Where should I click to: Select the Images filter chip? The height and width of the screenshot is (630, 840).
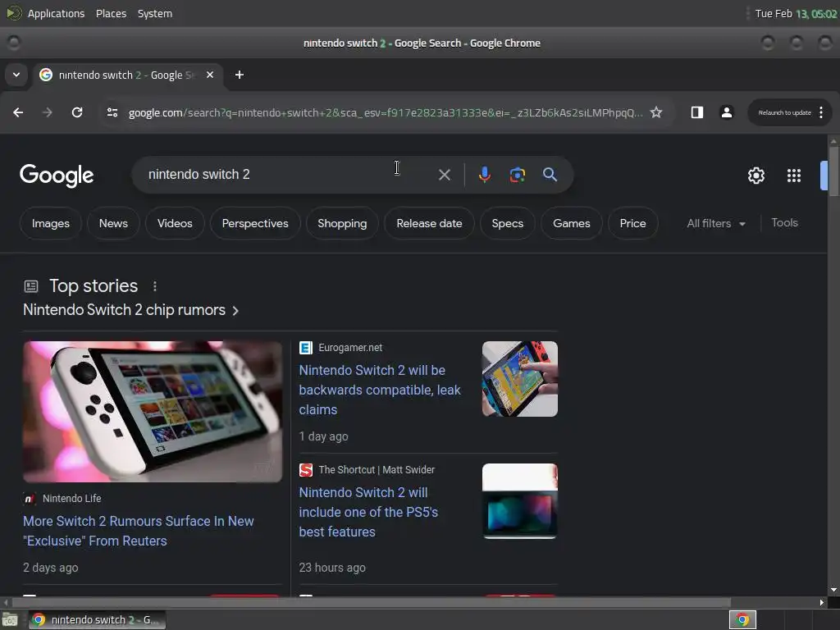50,223
